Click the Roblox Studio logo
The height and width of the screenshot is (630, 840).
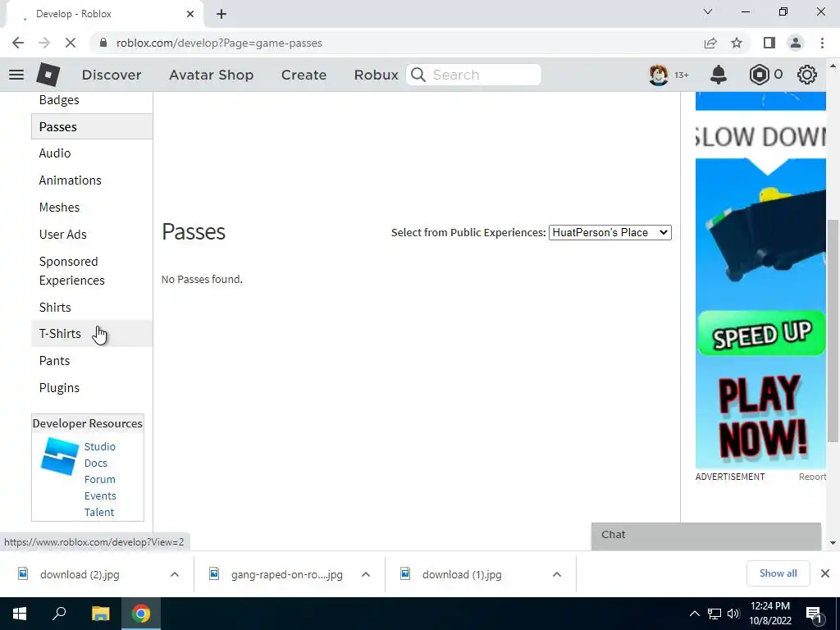[x=59, y=456]
